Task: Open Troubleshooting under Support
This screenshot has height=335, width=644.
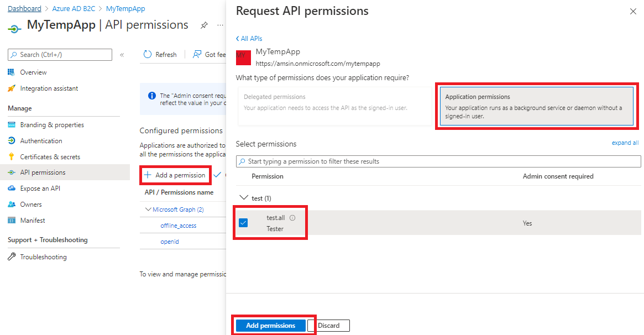Action: coord(43,257)
